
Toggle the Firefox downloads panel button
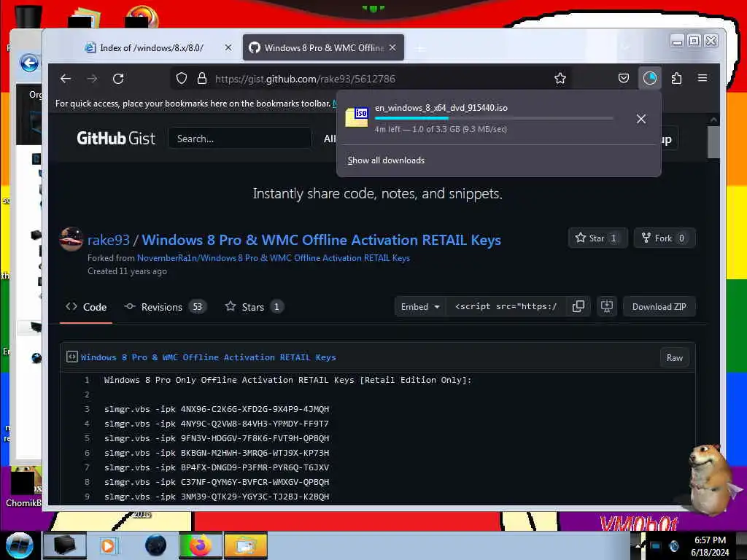tap(650, 78)
